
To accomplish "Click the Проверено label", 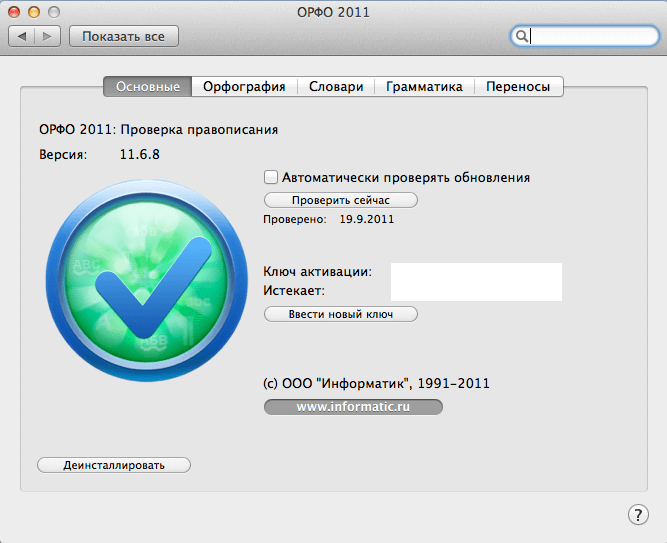I will 295,219.
